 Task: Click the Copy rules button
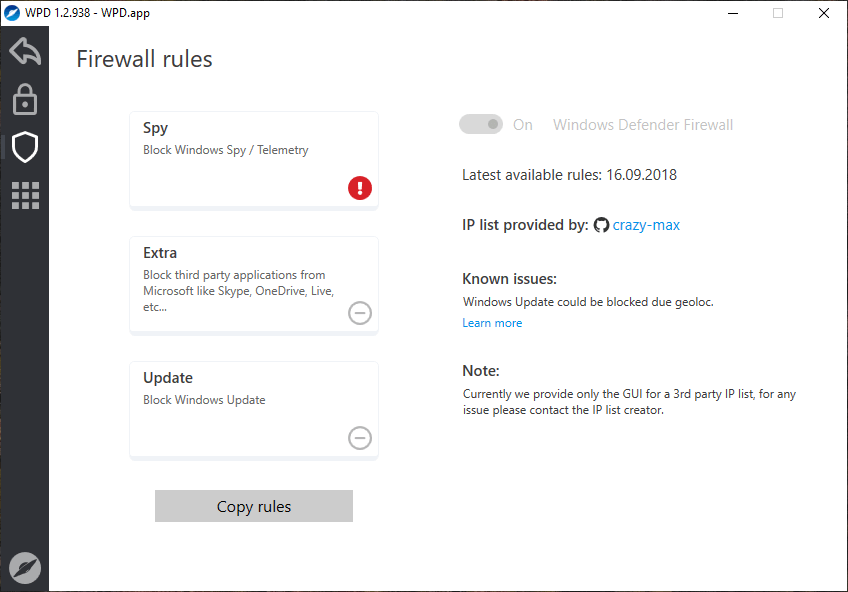254,506
